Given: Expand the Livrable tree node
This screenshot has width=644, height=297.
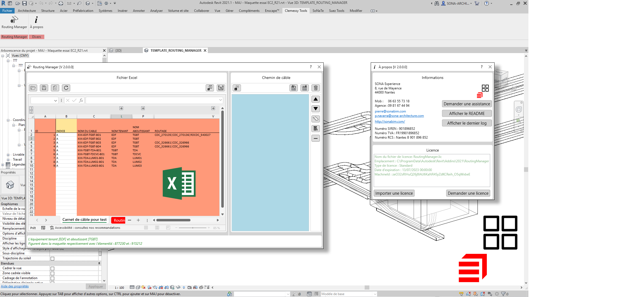Looking at the screenshot, I should point(8,155).
